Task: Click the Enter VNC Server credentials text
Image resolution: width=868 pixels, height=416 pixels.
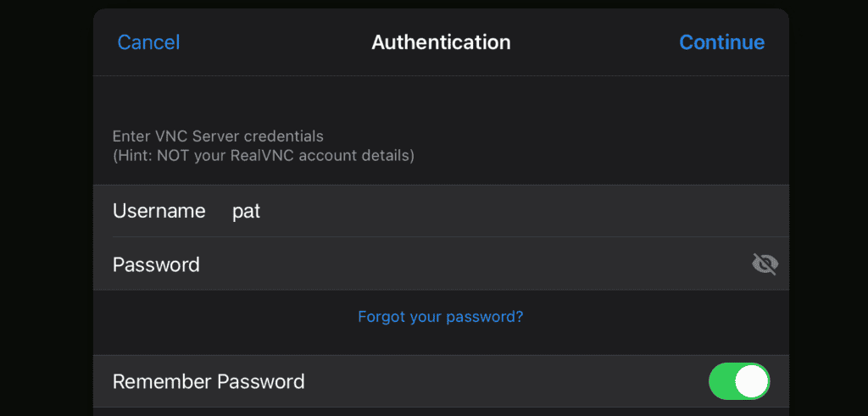Action: [x=218, y=136]
